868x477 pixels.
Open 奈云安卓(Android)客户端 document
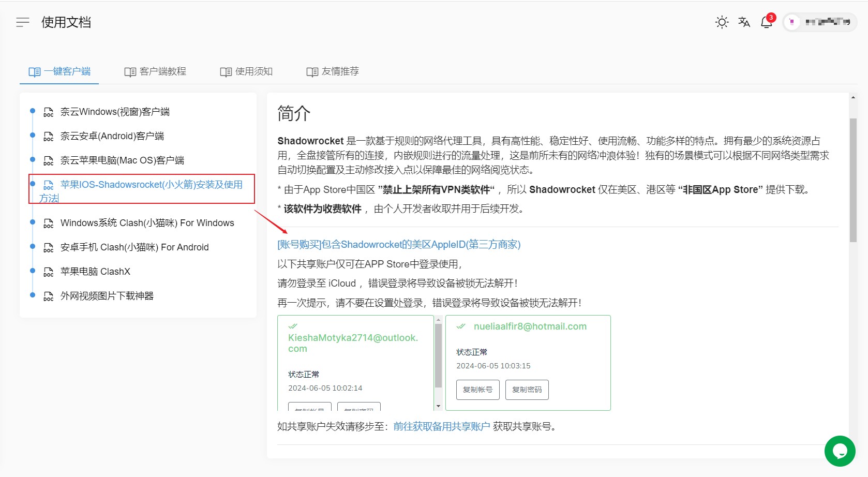pos(112,136)
